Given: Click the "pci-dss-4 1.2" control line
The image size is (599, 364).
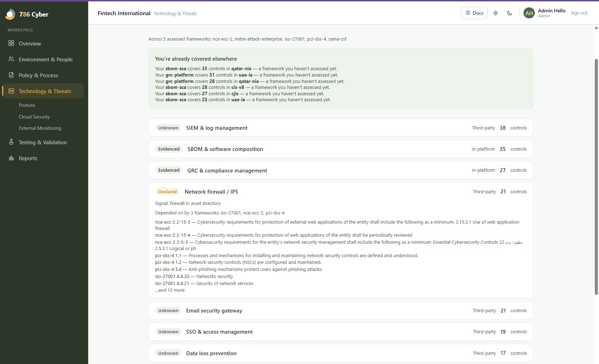Looking at the screenshot, I should [238, 262].
